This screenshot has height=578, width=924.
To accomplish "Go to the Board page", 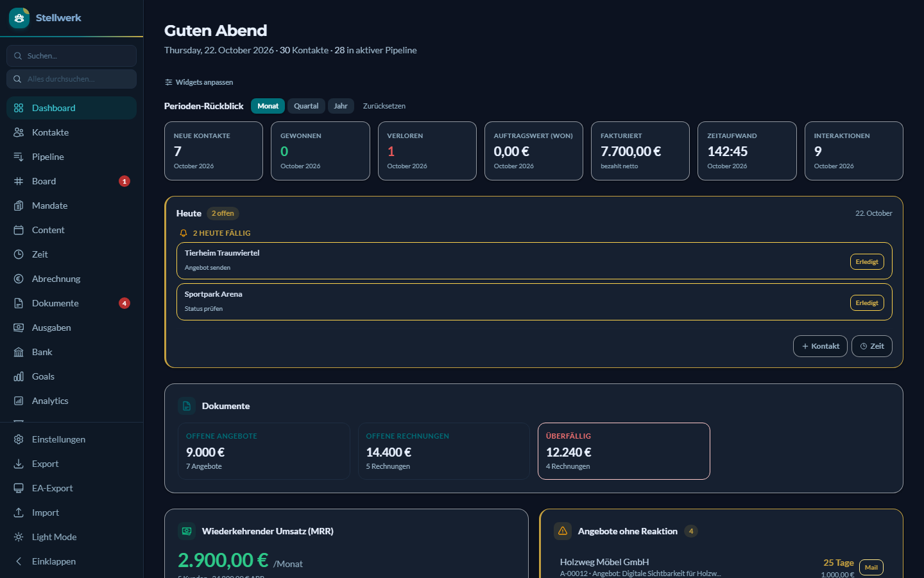I will click(71, 181).
